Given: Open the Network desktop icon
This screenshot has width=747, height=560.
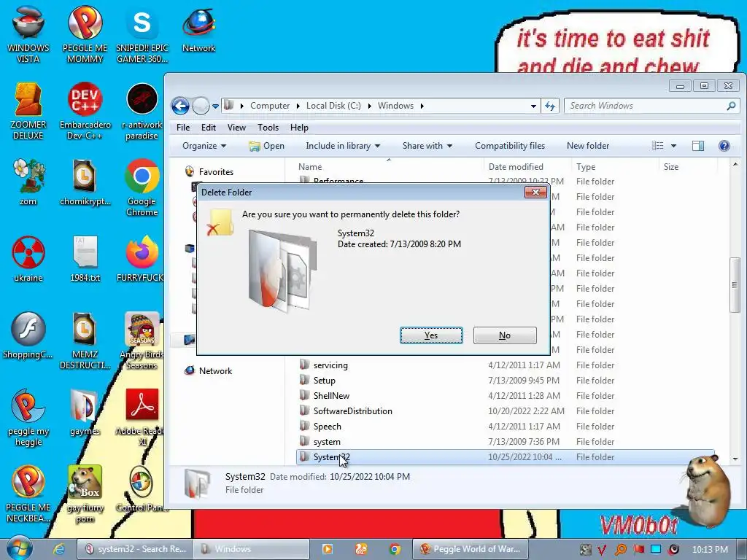Looking at the screenshot, I should 198,29.
